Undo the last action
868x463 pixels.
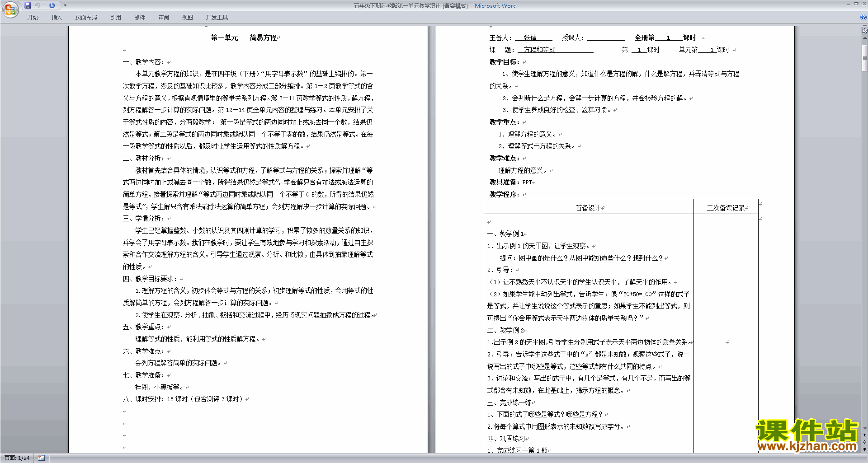pos(38,5)
